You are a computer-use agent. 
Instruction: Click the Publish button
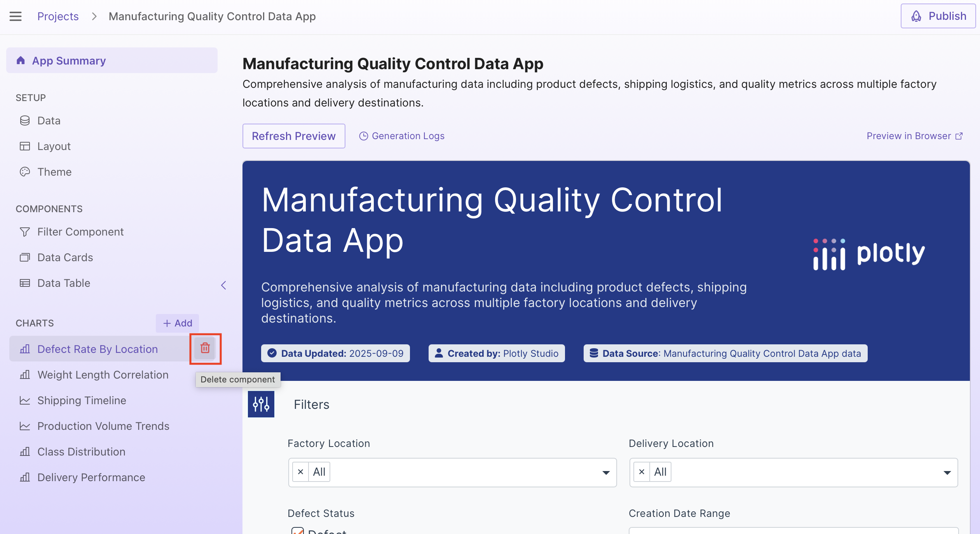click(938, 16)
